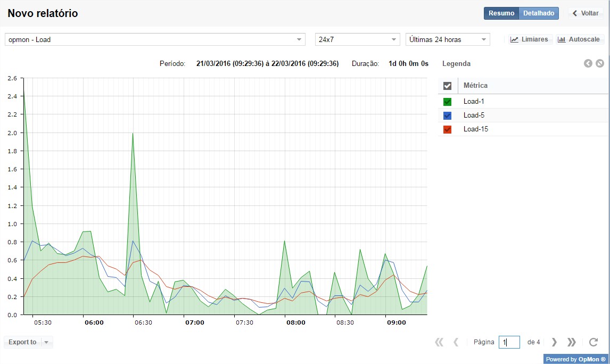
Task: Switch to the Detalhado tab
Action: coord(539,13)
